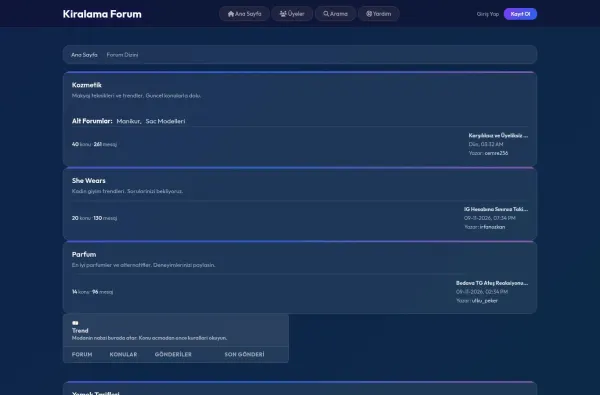
Task: Select Forum Dizini in the breadcrumb
Action: 122,55
